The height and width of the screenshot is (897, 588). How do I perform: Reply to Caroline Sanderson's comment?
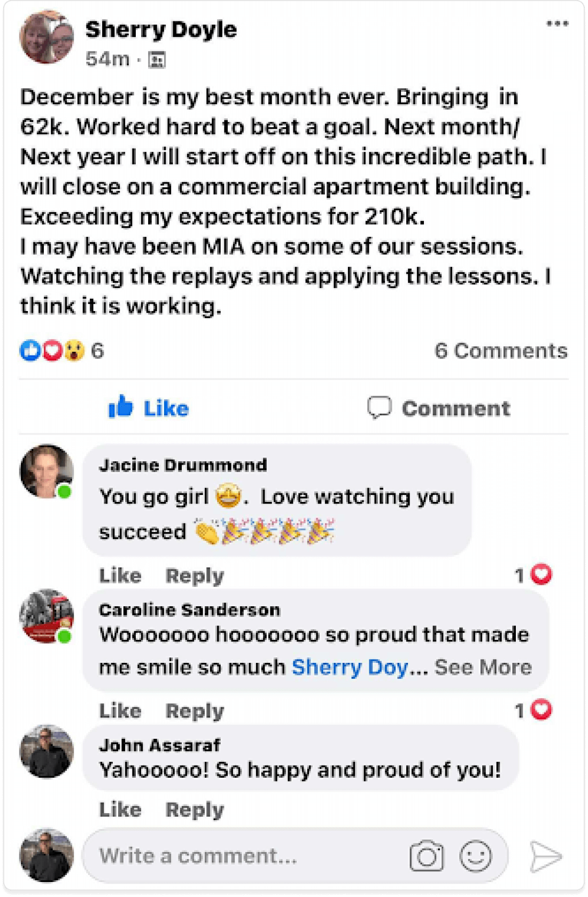pos(195,711)
